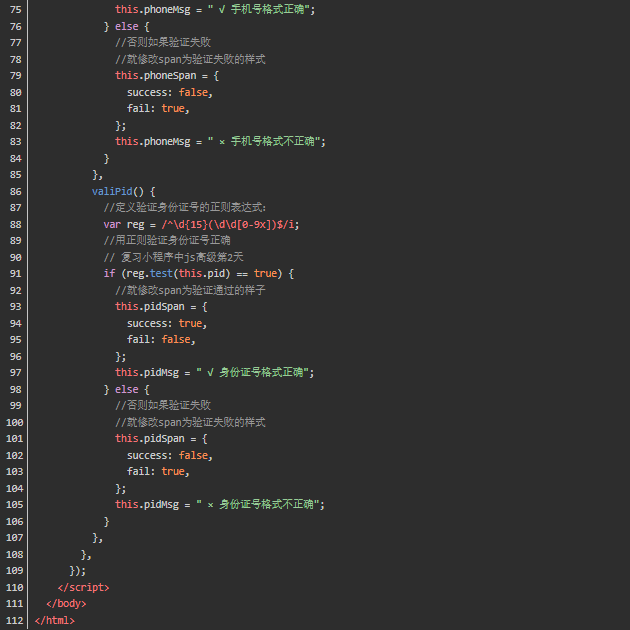Select line number 112 in the gutter
This screenshot has width=630, height=630.
pos(15,620)
